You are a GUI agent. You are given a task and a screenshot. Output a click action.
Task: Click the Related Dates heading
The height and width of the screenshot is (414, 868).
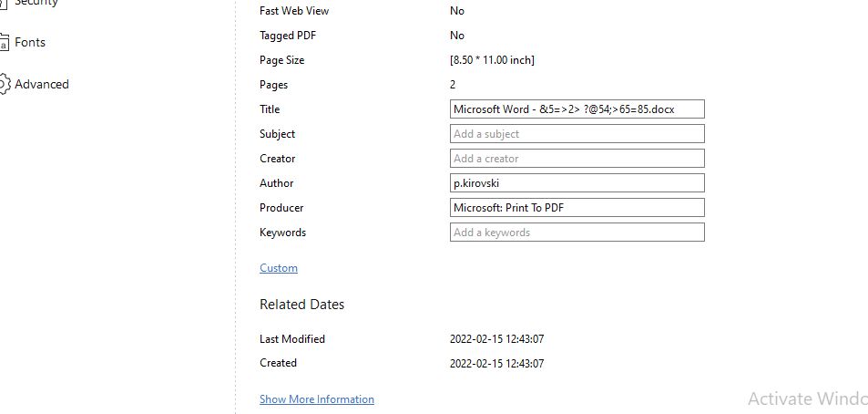[302, 305]
